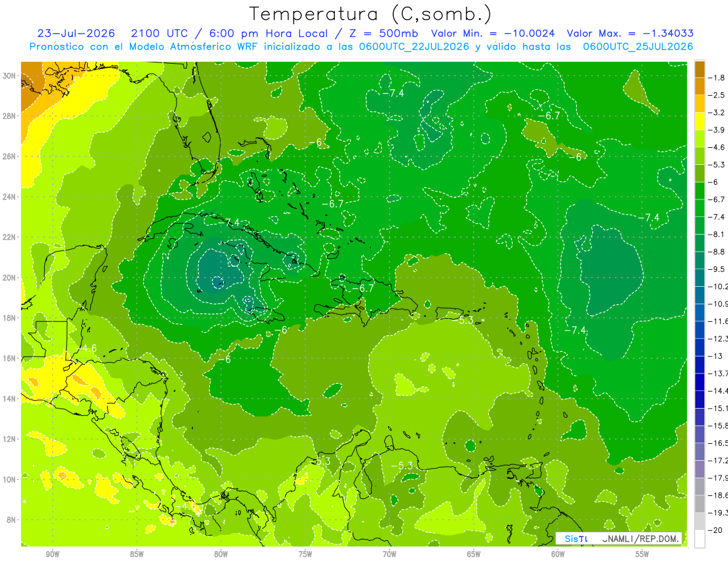Screen dimensions: 728x562
Task: Click the '14N' latitude axis label
Action: (x=9, y=399)
